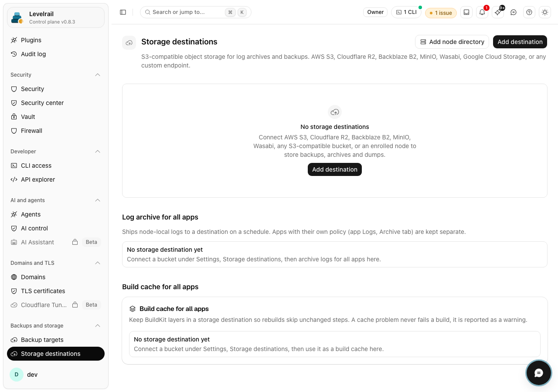Open Plugins in the sidebar
The height and width of the screenshot is (392, 558).
pos(56,40)
